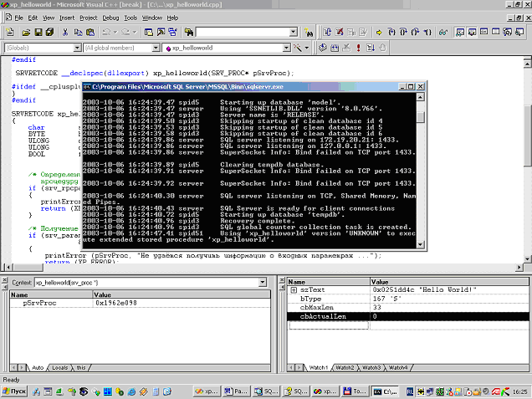This screenshot has height=399, width=532.
Task: Click the Step Into icon
Action: coord(391,33)
